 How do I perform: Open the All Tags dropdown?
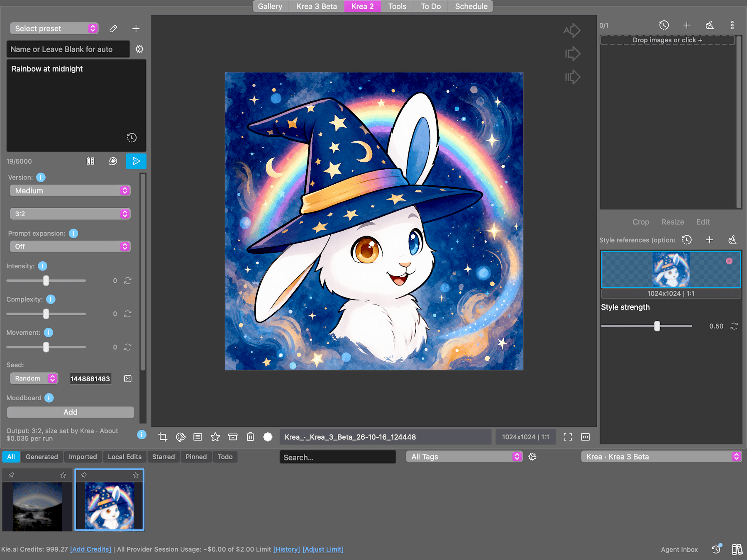point(464,457)
